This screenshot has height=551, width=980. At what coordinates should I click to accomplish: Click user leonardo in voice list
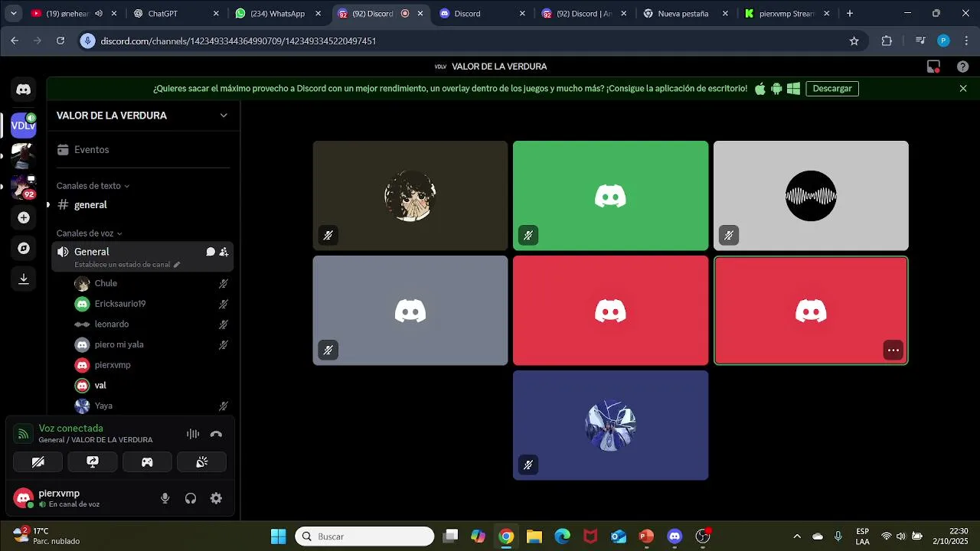coord(152,324)
